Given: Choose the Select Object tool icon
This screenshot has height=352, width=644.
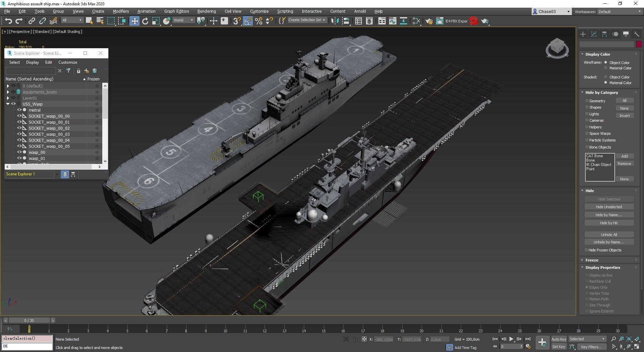Looking at the screenshot, I should click(89, 21).
